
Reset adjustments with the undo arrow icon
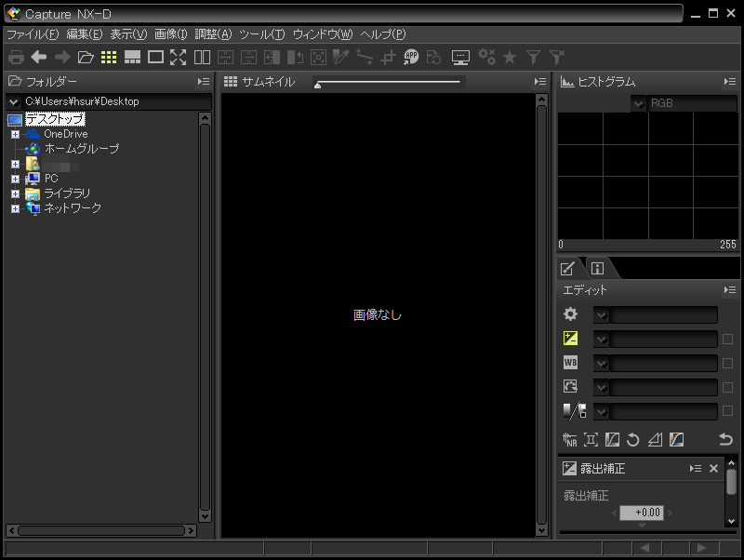point(725,439)
